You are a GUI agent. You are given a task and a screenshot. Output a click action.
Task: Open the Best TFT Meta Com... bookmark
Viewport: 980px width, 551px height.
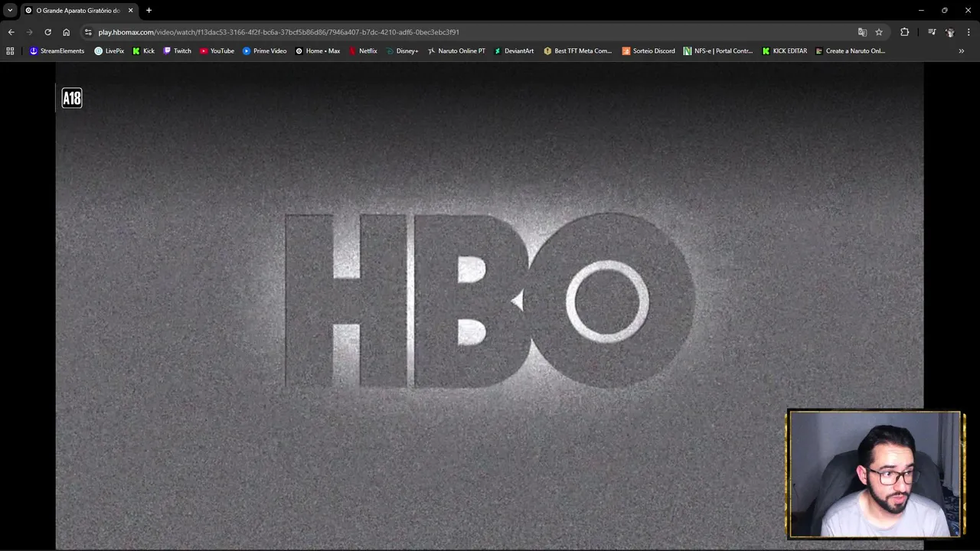[x=578, y=51]
